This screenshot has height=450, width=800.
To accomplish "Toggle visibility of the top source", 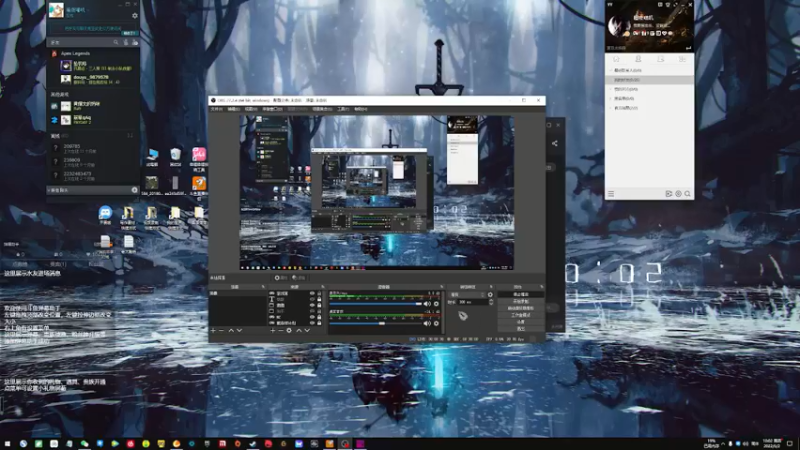I will coord(312,294).
